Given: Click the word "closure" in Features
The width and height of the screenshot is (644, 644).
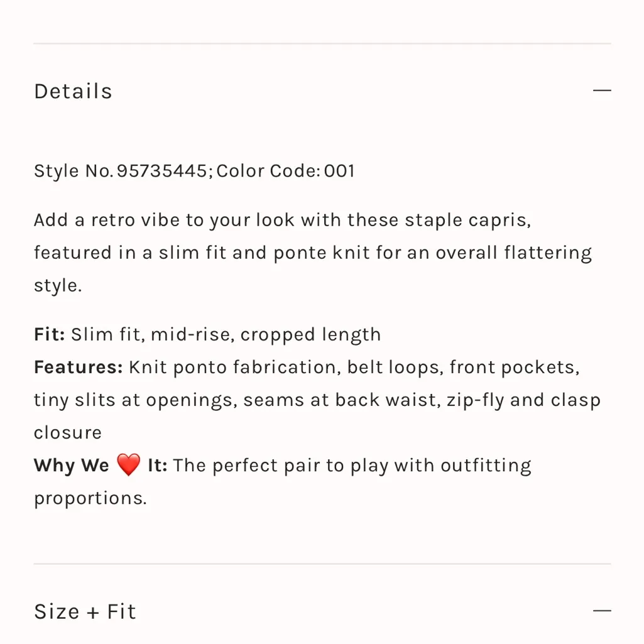Looking at the screenshot, I should [x=67, y=432].
